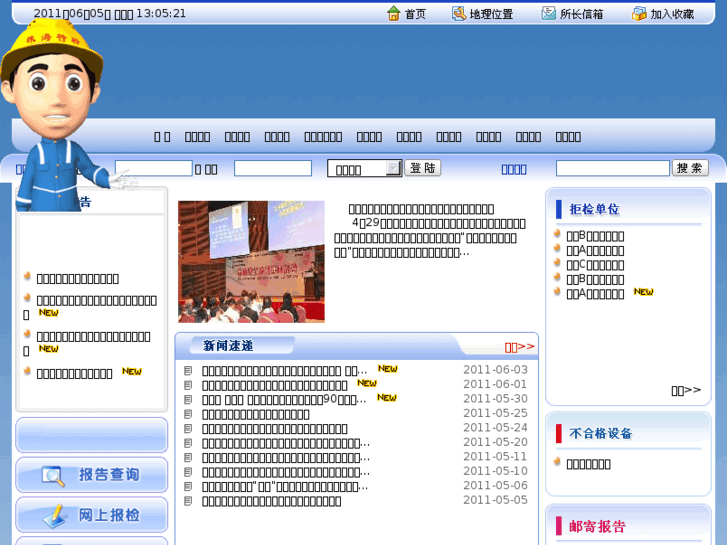The height and width of the screenshot is (545, 727).
Task: Click the document icon of the 2011-05-30 news row
Action: 188,399
